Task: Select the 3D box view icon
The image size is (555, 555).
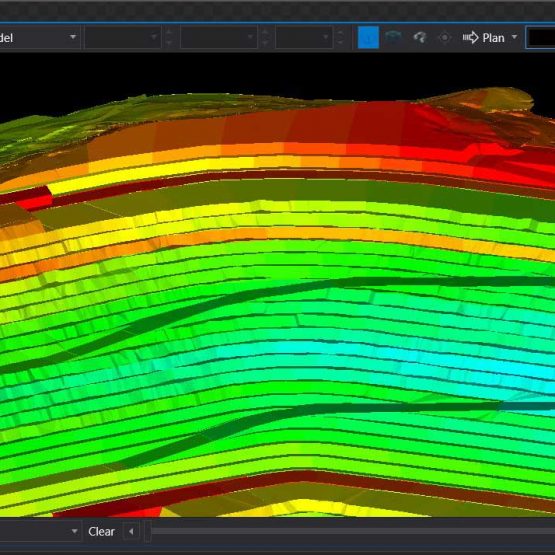Action: 393,37
